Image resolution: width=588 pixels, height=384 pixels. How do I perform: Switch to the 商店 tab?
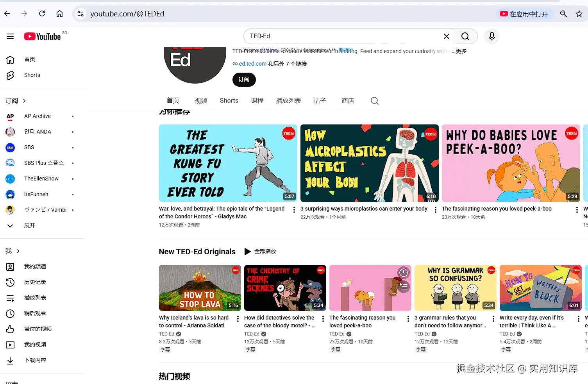click(x=348, y=101)
